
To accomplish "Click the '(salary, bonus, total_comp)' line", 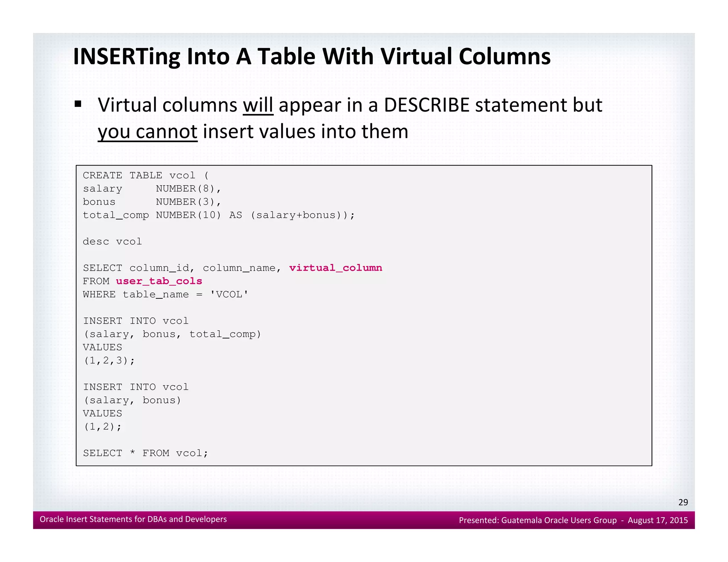I will (172, 334).
